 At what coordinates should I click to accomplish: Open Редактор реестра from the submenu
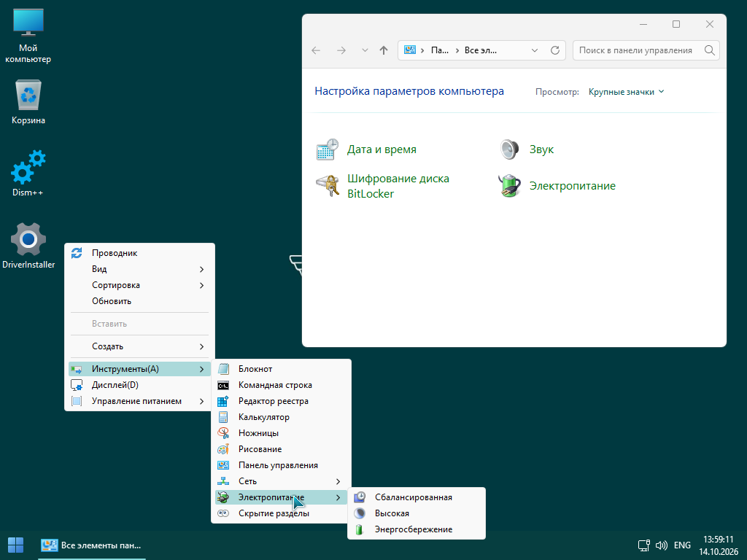[x=281, y=401]
